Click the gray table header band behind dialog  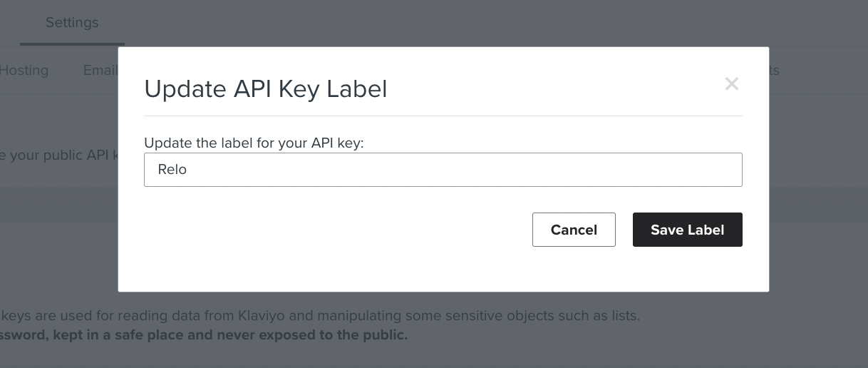pos(57,205)
